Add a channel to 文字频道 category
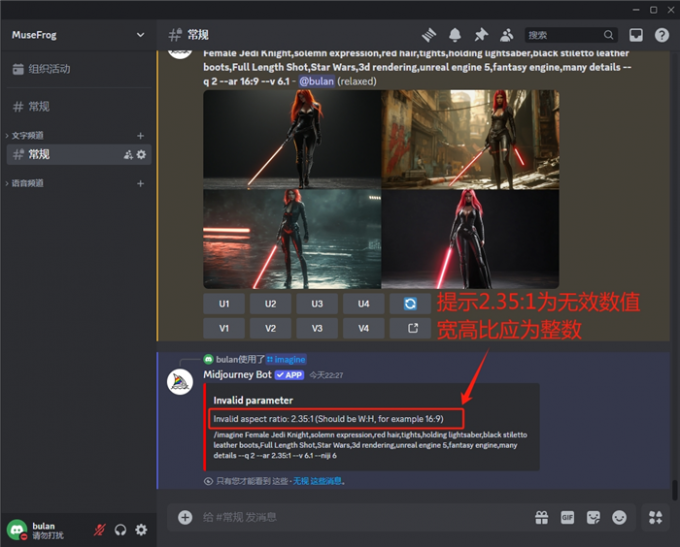Viewport: 680px width, 547px height. point(141,136)
